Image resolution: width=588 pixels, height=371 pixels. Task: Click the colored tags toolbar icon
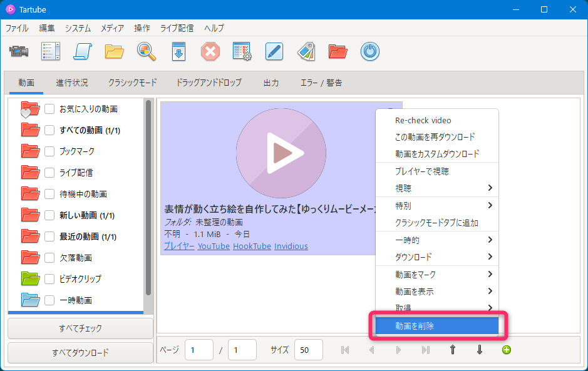pyautogui.click(x=306, y=51)
